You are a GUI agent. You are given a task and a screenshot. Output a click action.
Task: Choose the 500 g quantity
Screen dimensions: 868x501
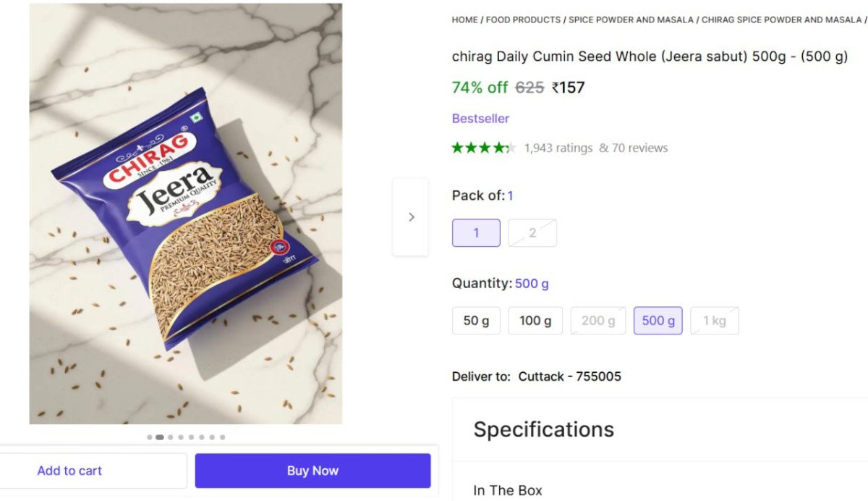[658, 321]
